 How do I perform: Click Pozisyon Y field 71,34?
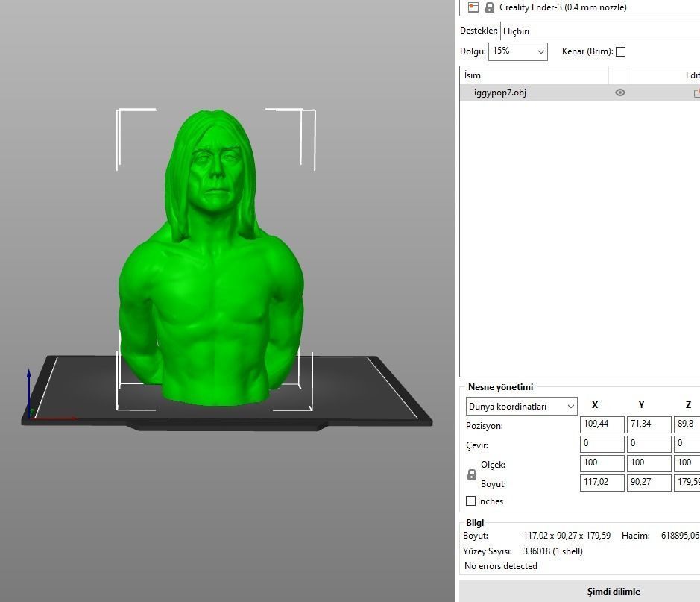click(x=649, y=424)
